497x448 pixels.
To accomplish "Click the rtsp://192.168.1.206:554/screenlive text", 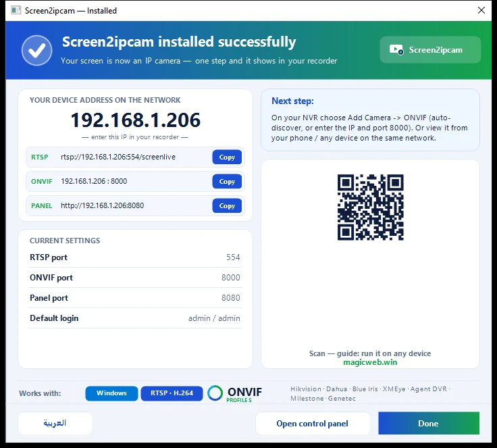I will [118, 157].
